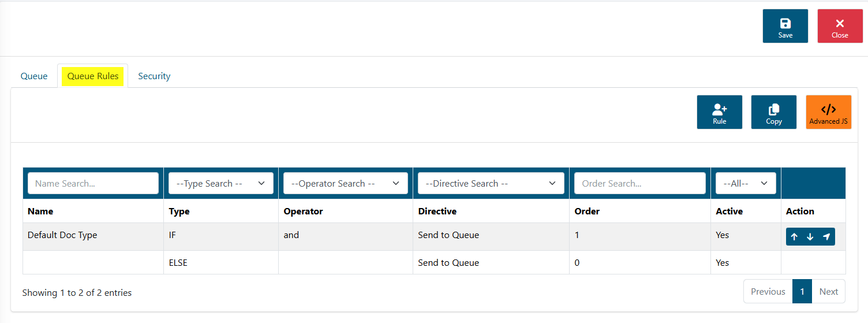Select the Default Doc Type rule name
This screenshot has width=868, height=323.
point(62,235)
